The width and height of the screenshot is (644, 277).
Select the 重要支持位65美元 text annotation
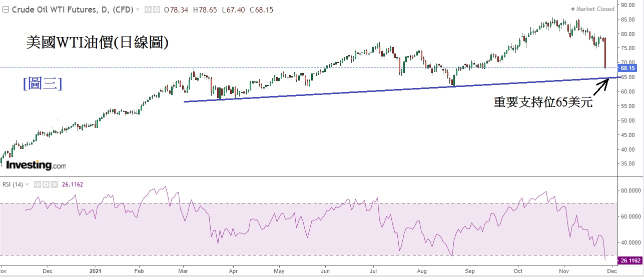(x=543, y=102)
